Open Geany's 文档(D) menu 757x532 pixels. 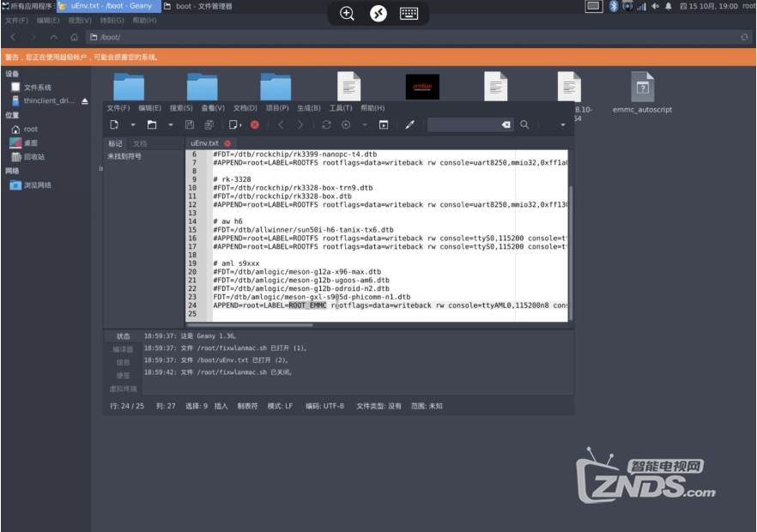pyautogui.click(x=245, y=108)
